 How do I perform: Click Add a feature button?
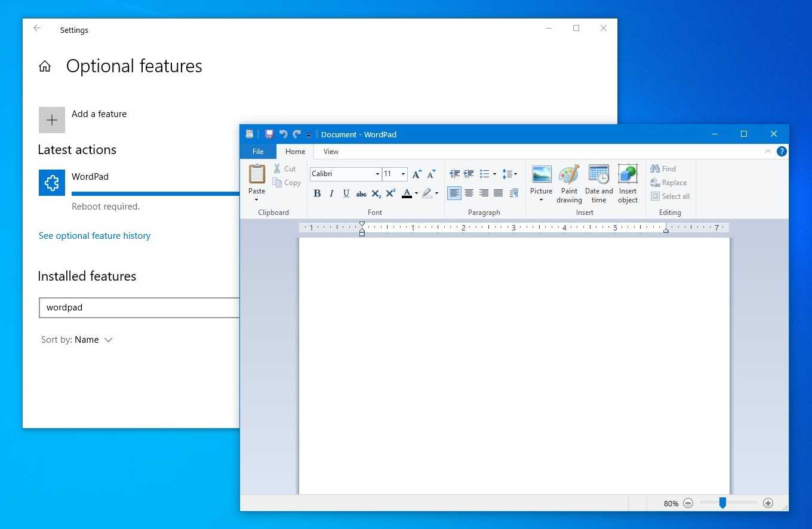52,120
